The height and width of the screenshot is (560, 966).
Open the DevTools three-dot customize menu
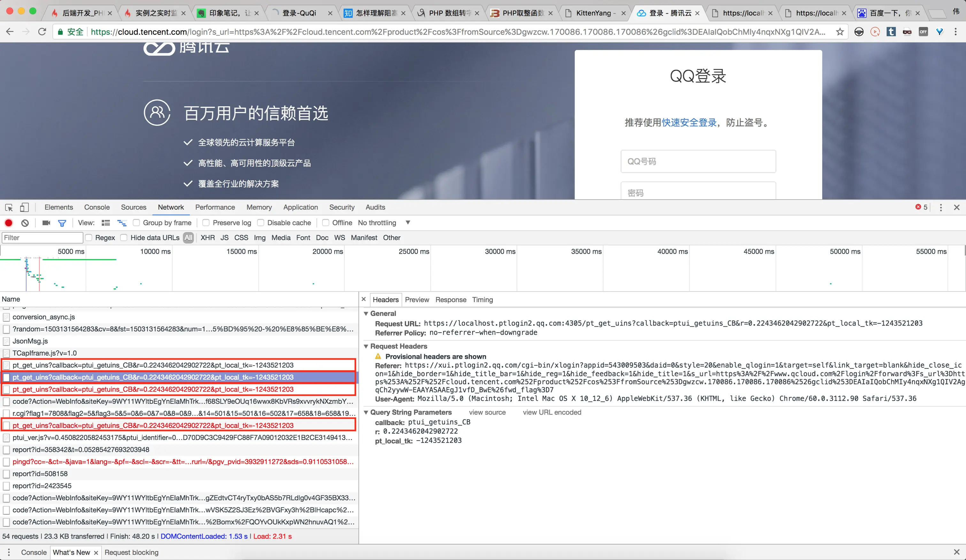941,208
